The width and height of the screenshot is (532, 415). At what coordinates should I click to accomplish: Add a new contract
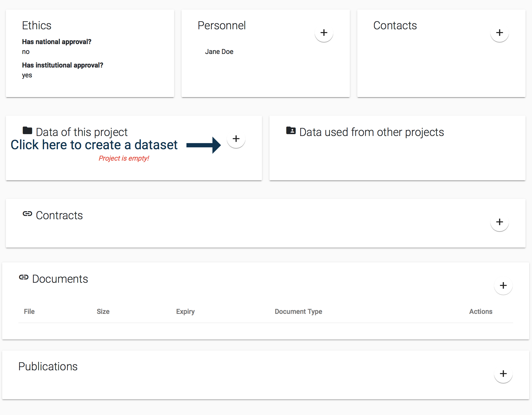[x=499, y=222]
